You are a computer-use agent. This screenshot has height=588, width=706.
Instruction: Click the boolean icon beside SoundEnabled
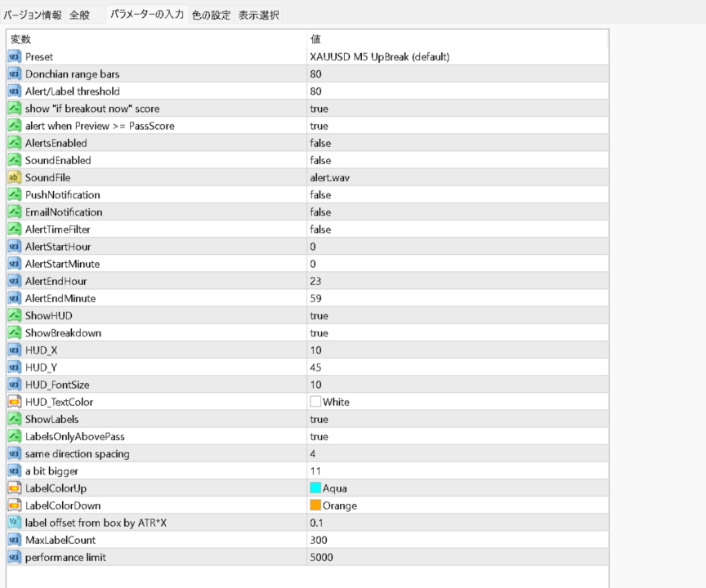14,160
